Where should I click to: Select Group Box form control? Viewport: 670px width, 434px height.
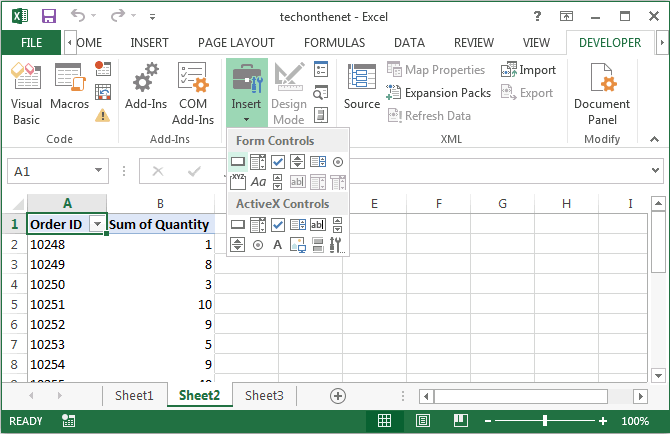click(x=238, y=182)
